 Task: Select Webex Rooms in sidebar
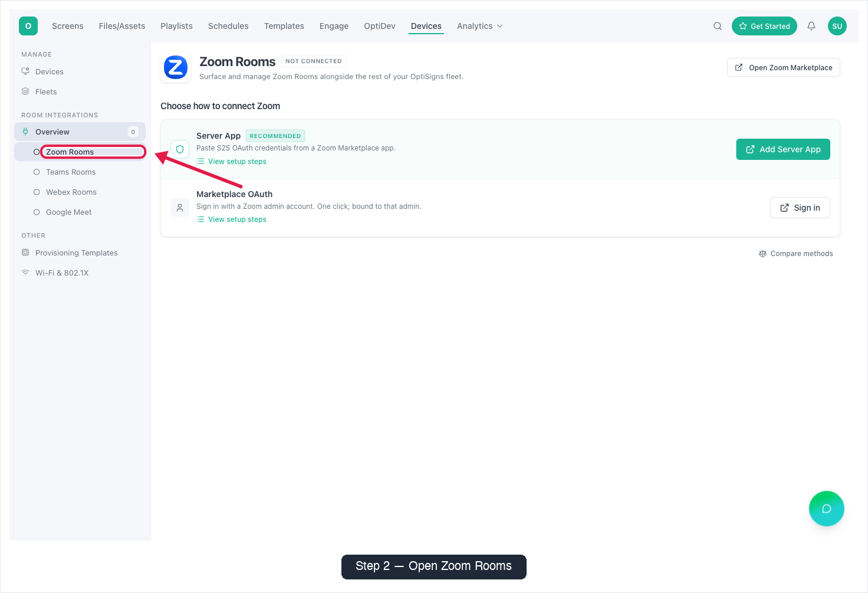pyautogui.click(x=80, y=192)
